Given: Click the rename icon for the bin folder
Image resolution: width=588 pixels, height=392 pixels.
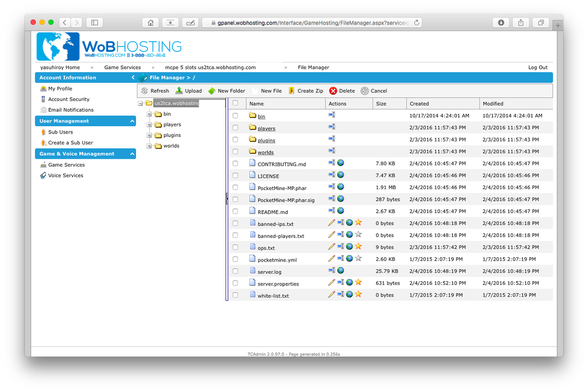Looking at the screenshot, I should pos(332,115).
